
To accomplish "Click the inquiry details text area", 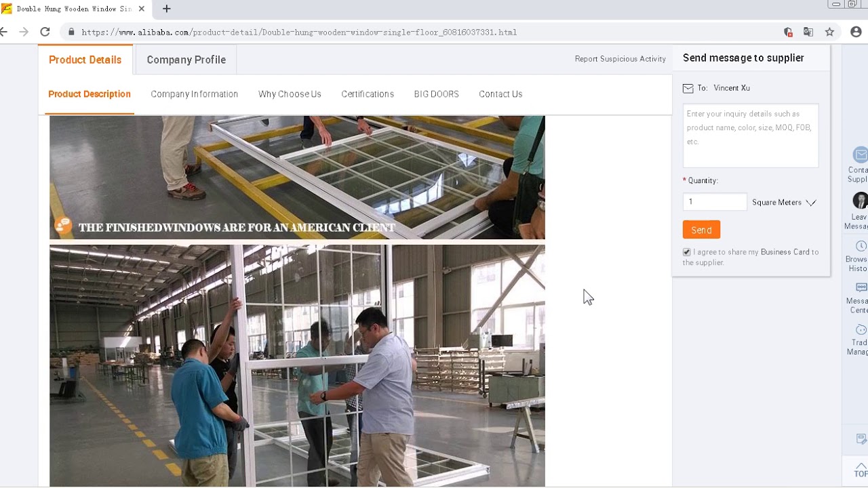I will (751, 136).
